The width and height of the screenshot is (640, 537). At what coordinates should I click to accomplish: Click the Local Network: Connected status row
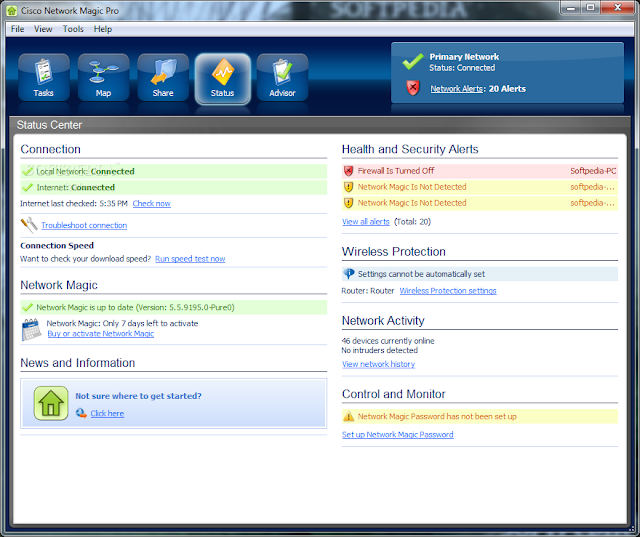click(173, 171)
